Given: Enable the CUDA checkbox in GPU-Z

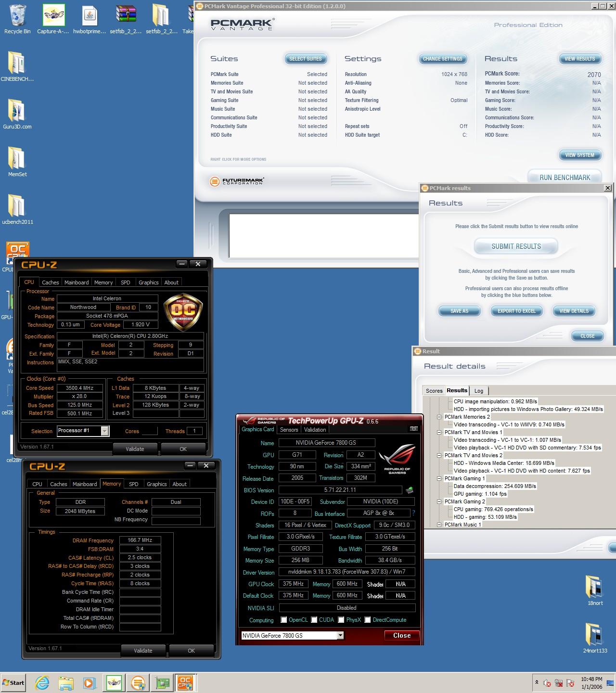Looking at the screenshot, I should pos(314,620).
